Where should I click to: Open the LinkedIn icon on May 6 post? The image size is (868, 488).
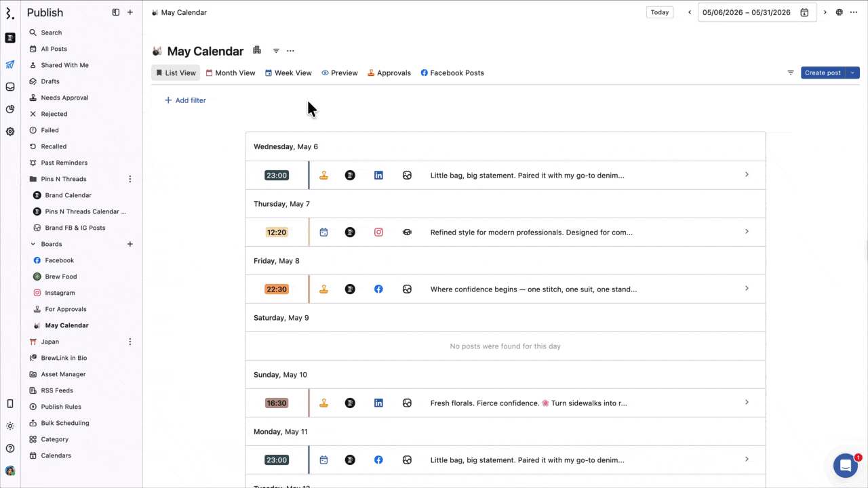coord(378,175)
